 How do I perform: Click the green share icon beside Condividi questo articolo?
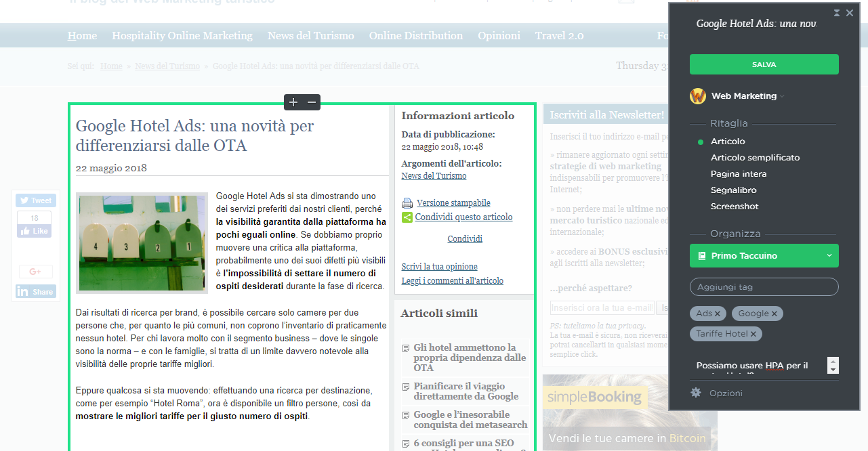407,217
